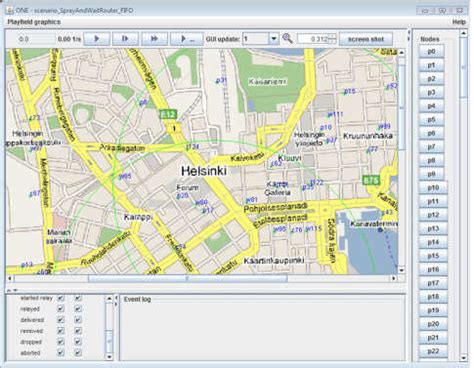Screen dimensions: 474x368
Task: Click the Kamppi label on the map
Action: pyautogui.click(x=138, y=217)
